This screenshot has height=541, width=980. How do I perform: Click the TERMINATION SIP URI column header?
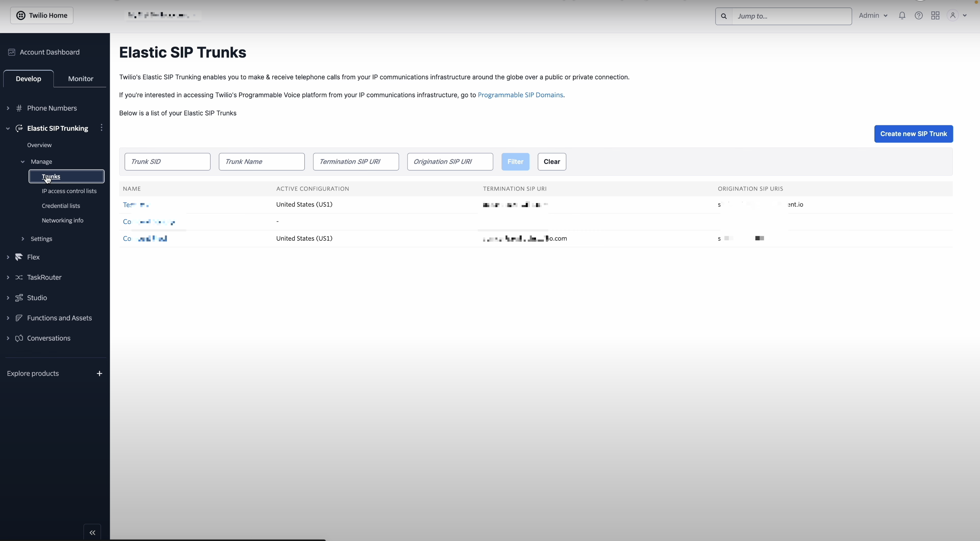point(515,189)
